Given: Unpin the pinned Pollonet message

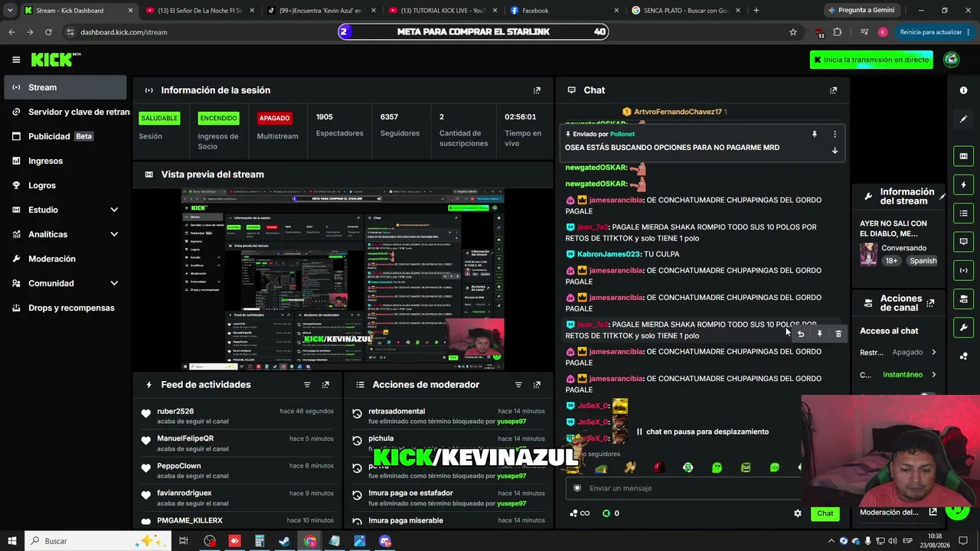Looking at the screenshot, I should [x=815, y=134].
